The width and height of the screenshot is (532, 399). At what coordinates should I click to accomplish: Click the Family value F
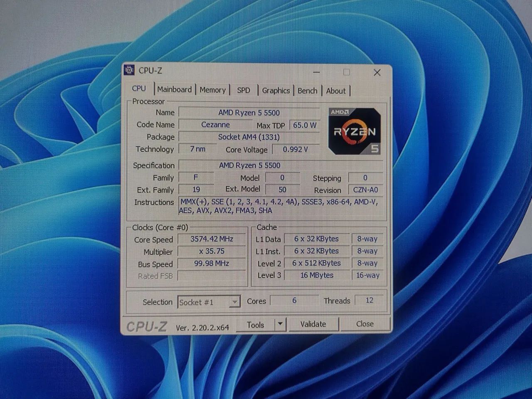[x=196, y=177]
